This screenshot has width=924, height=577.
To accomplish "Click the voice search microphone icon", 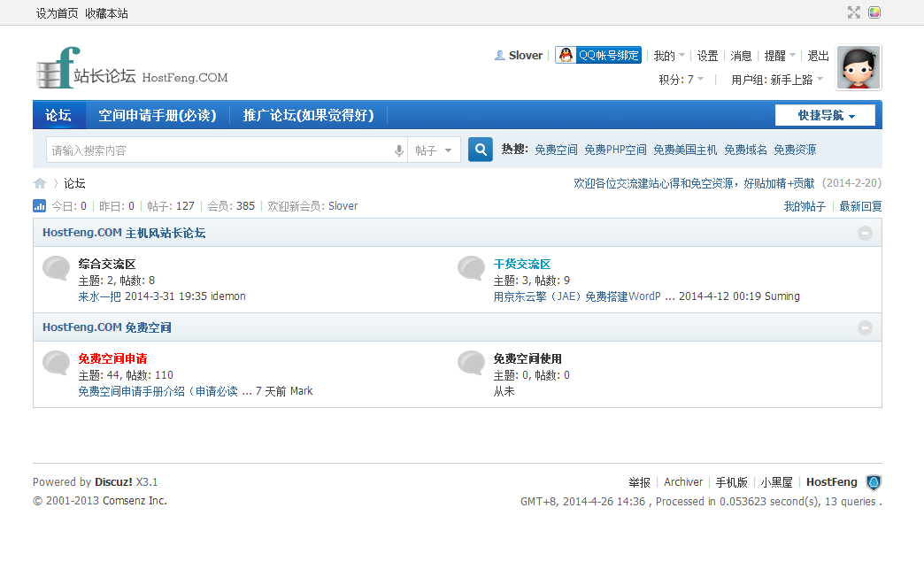I will pyautogui.click(x=399, y=150).
